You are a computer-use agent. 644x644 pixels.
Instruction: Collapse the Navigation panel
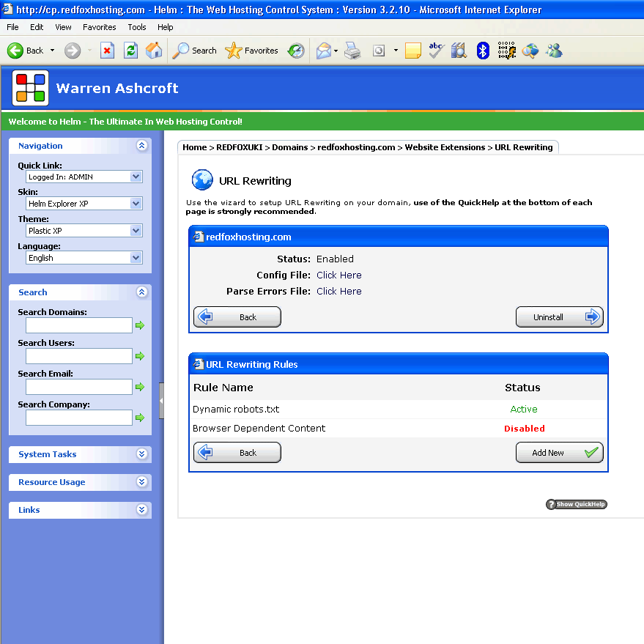141,145
